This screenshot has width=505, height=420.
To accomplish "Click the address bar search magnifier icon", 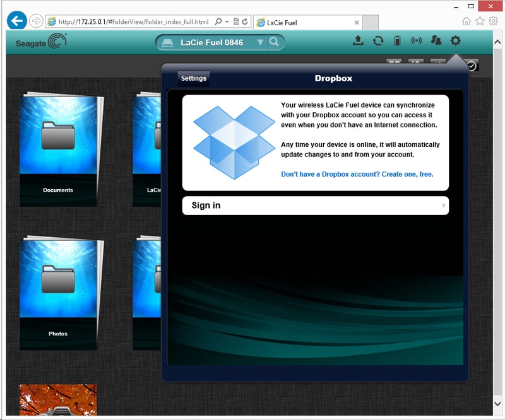I will tap(218, 21).
